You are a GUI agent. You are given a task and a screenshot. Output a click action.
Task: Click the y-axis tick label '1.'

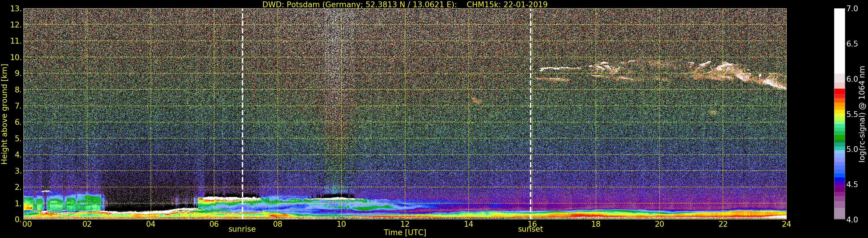tap(18, 203)
